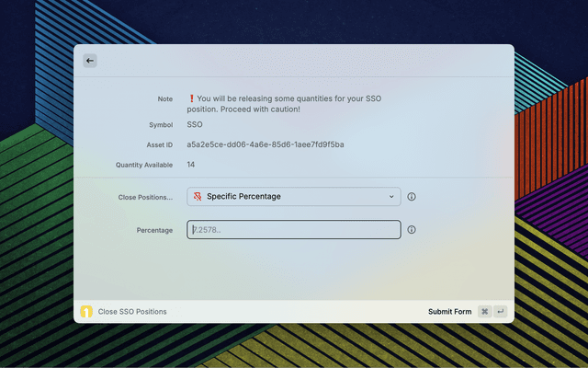Screen dimensions: 588x368
Task: Click the Asset ID value a5a2e5ce-dd06...
Action: tap(265, 144)
